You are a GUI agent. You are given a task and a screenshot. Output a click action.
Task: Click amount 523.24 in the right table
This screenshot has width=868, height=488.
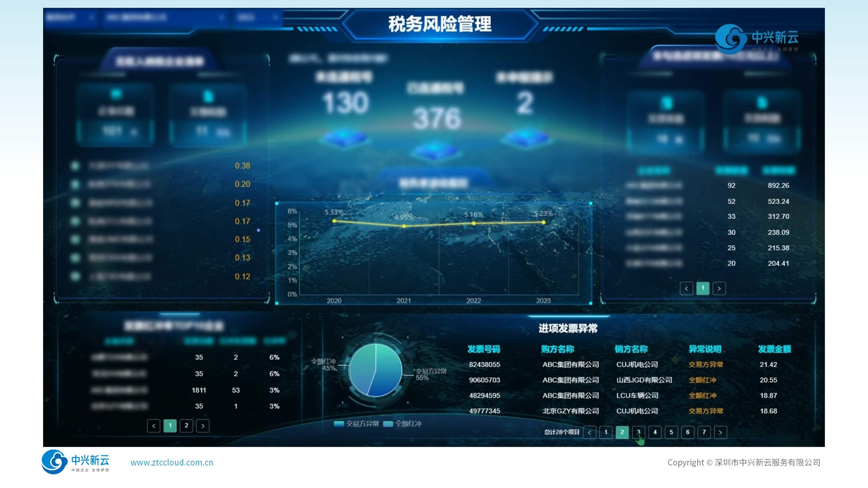point(778,201)
